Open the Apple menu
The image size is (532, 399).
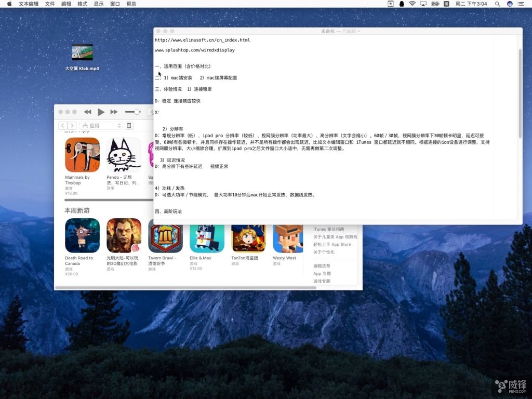[9, 4]
